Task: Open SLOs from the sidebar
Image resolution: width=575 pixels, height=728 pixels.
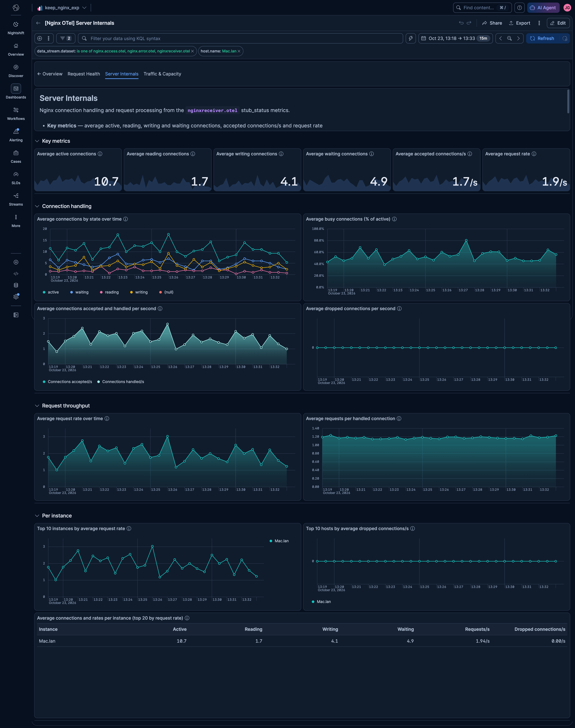Action: 16,178
